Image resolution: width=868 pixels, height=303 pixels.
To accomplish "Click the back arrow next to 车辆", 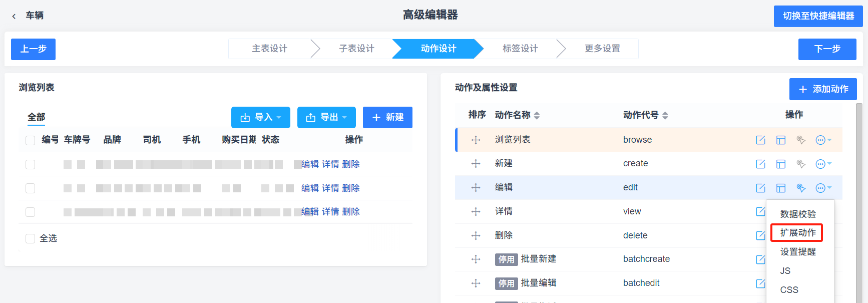I will point(14,16).
